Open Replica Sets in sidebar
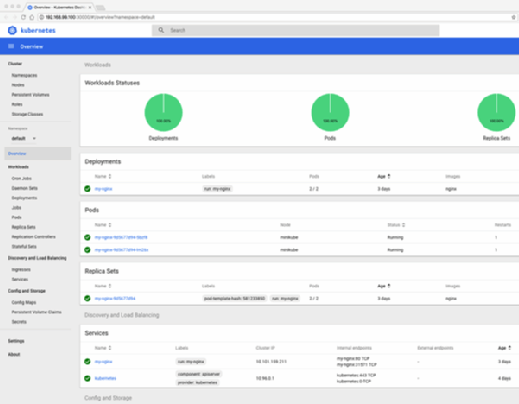 [x=23, y=227]
